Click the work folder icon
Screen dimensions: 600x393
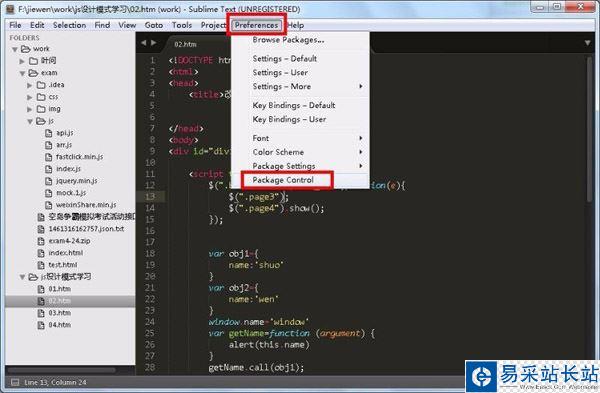[26, 49]
